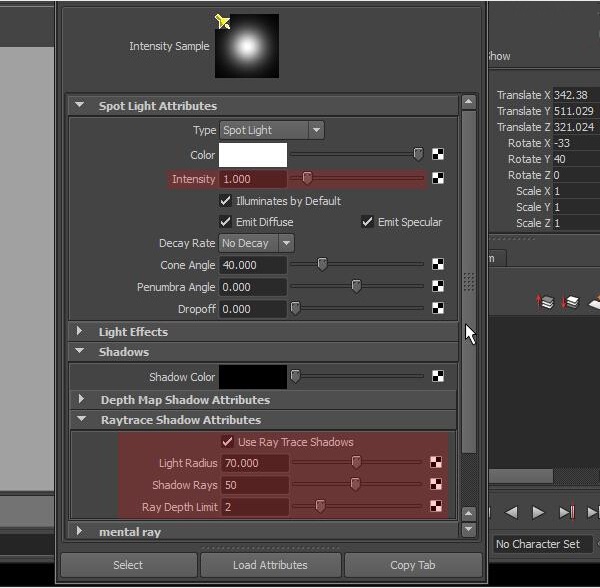Click the Ray Depth Limit map checker icon
Screen dimensions: 600x588
[436, 506]
